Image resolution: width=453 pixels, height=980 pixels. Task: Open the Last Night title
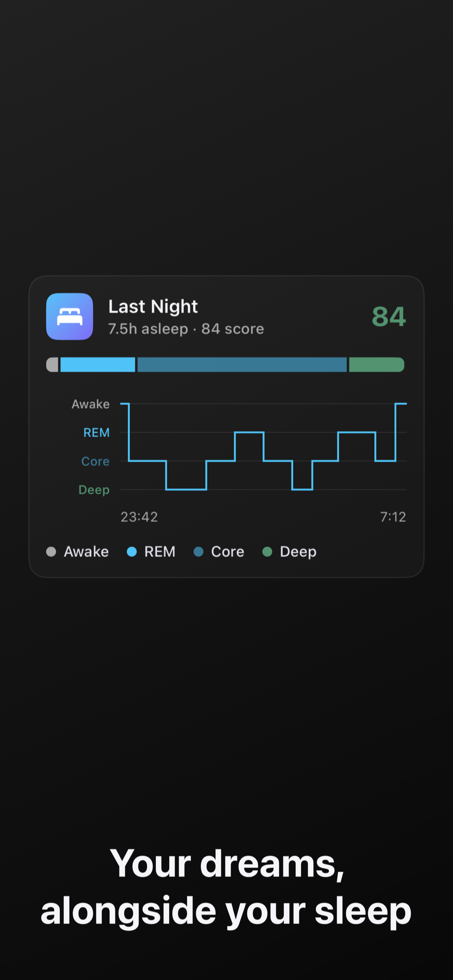pyautogui.click(x=153, y=306)
